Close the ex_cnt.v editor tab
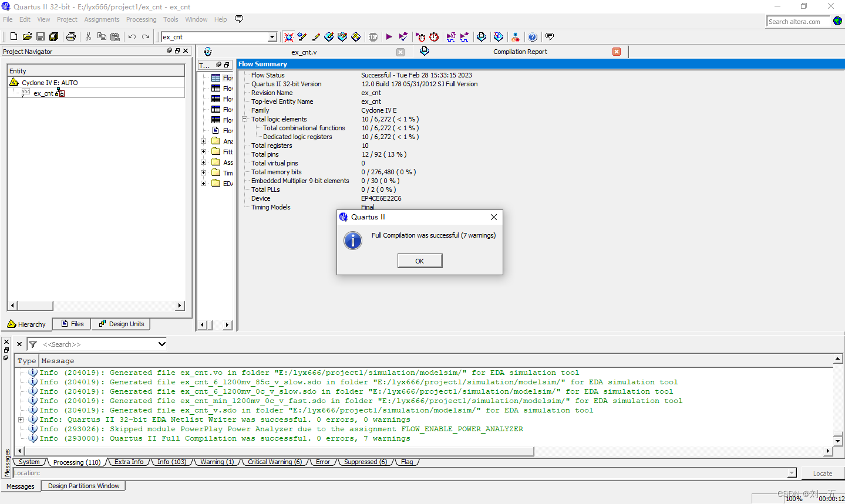The width and height of the screenshot is (845, 504). (x=400, y=52)
